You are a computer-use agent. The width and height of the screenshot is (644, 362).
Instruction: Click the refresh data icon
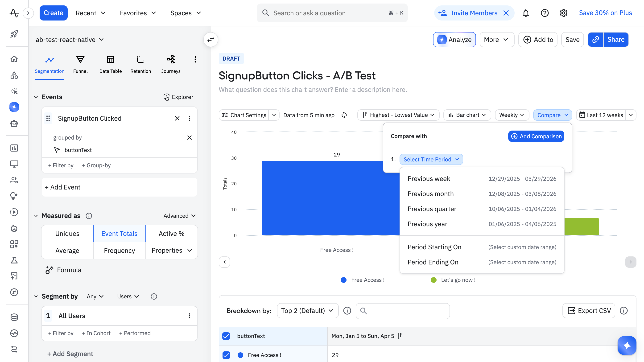pos(344,115)
